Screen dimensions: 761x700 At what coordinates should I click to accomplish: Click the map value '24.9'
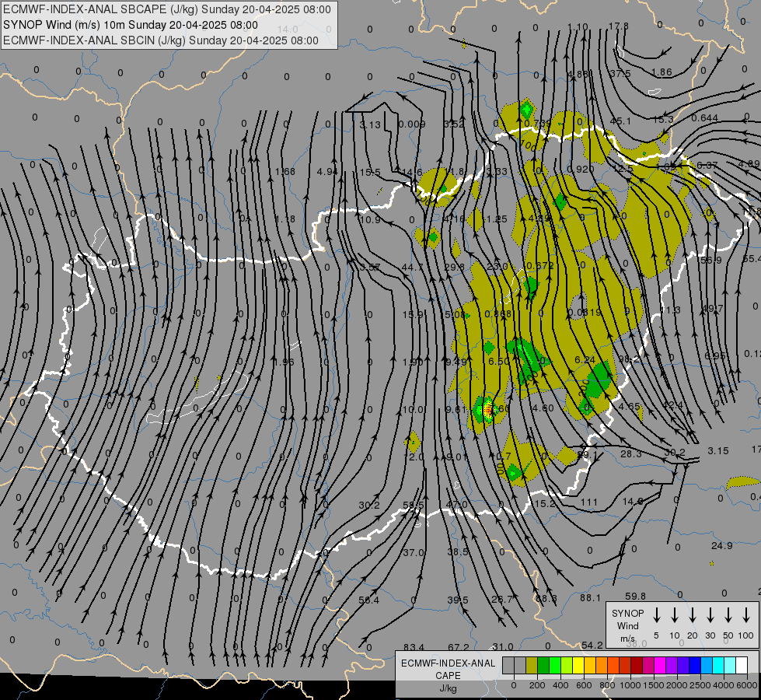tap(721, 545)
